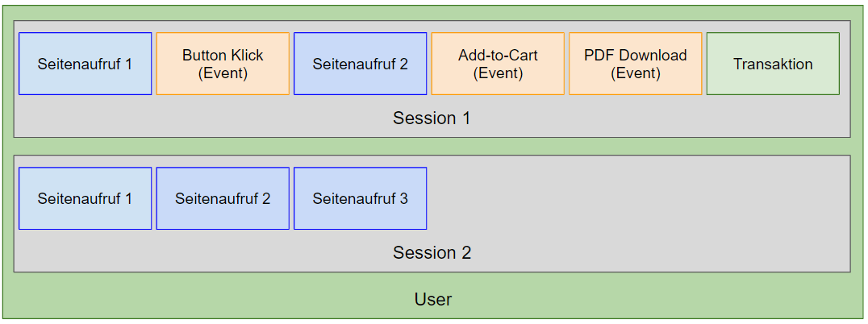Select the green Transaktion box
The image size is (868, 324).
[773, 64]
